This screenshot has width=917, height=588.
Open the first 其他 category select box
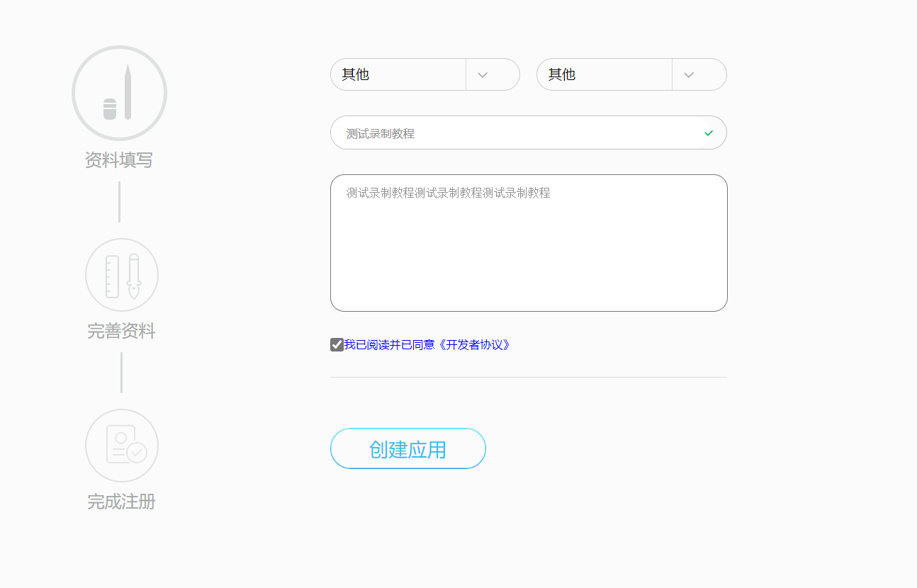tap(398, 74)
